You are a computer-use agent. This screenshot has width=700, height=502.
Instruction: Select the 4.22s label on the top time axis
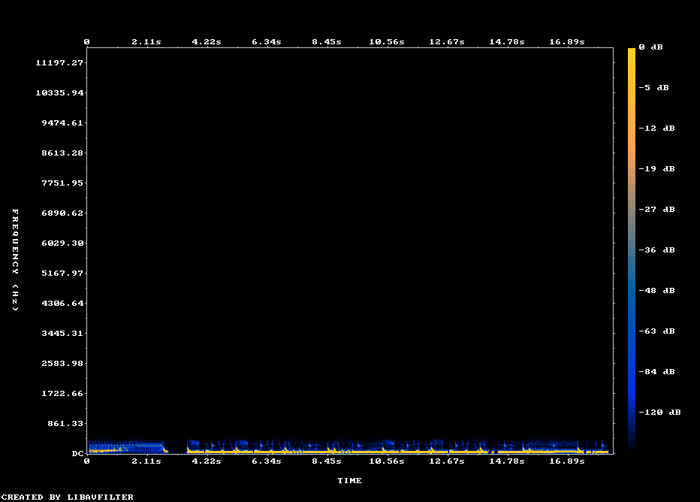pos(206,42)
